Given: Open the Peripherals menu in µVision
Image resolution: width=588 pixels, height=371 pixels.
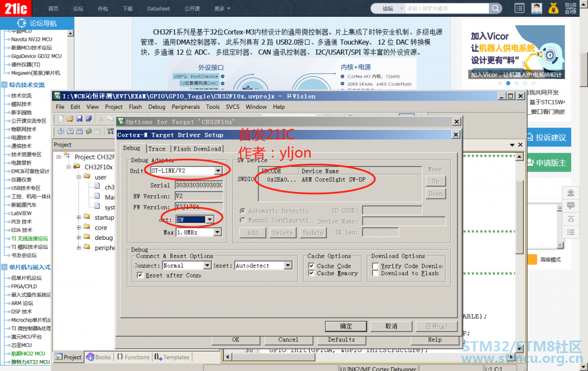Looking at the screenshot, I should [186, 107].
